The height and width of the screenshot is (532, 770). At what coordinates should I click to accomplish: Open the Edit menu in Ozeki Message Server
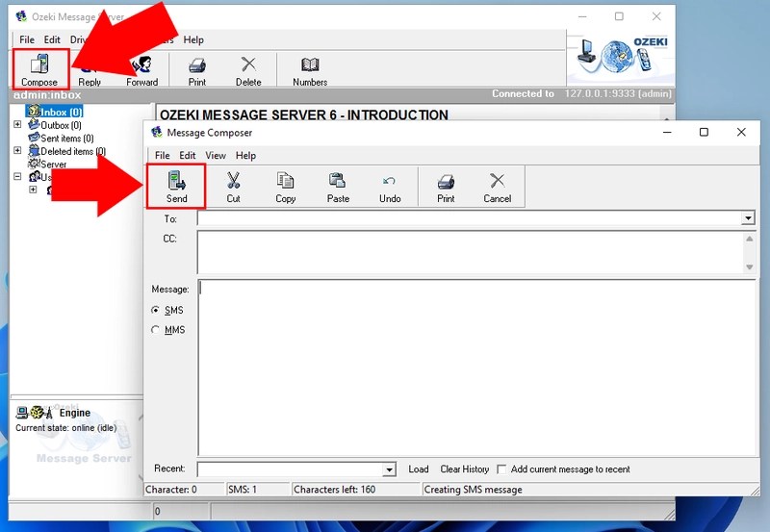tap(52, 39)
